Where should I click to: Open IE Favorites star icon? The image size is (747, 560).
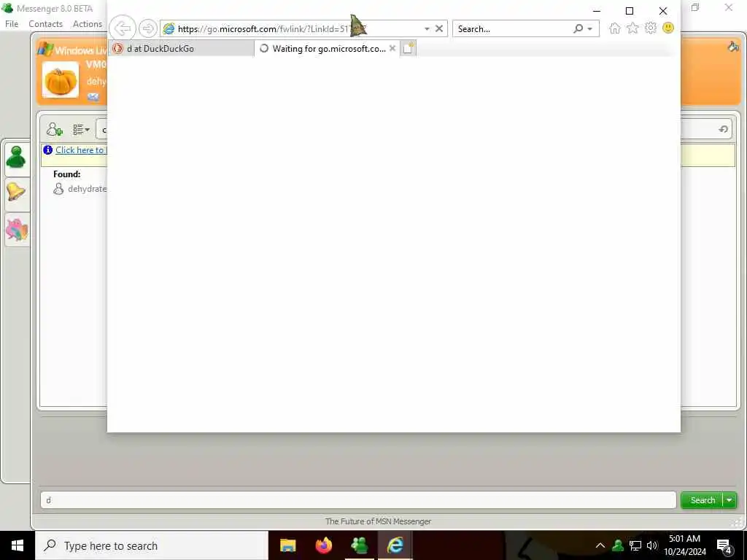point(632,28)
